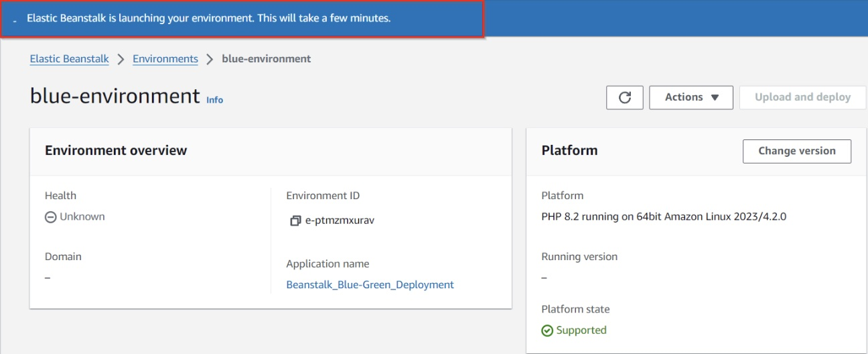Screen dimensions: 868x354
Task: Select blue-environment in the breadcrumb trail
Action: pos(266,59)
